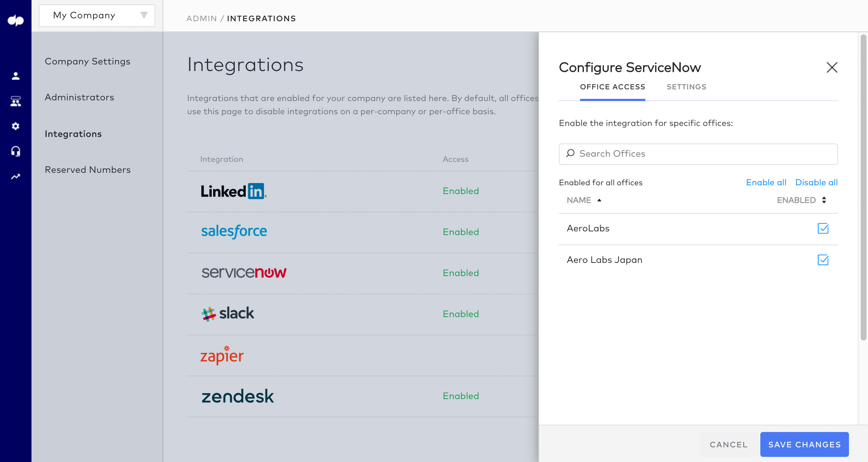
Task: Click Zendesk Enabled status
Action: (461, 396)
